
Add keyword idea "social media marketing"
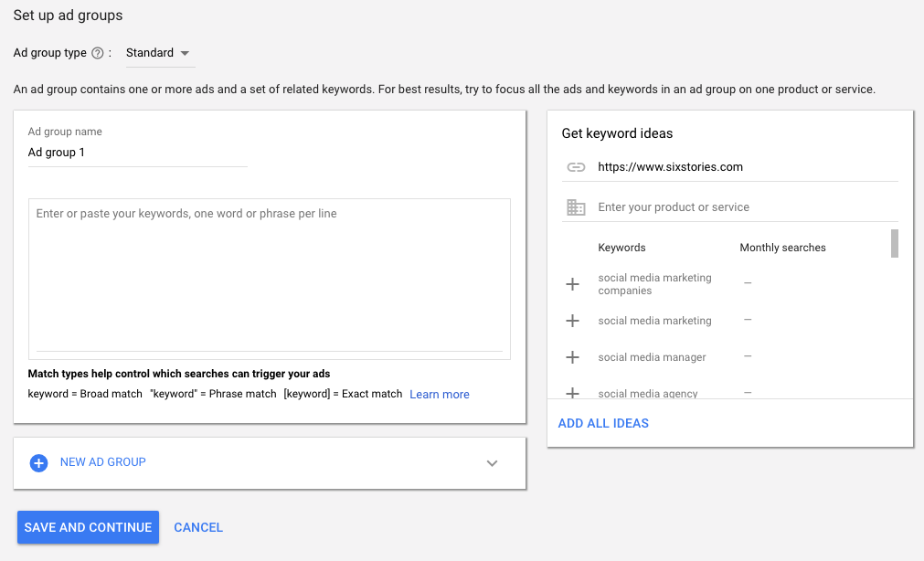(572, 321)
